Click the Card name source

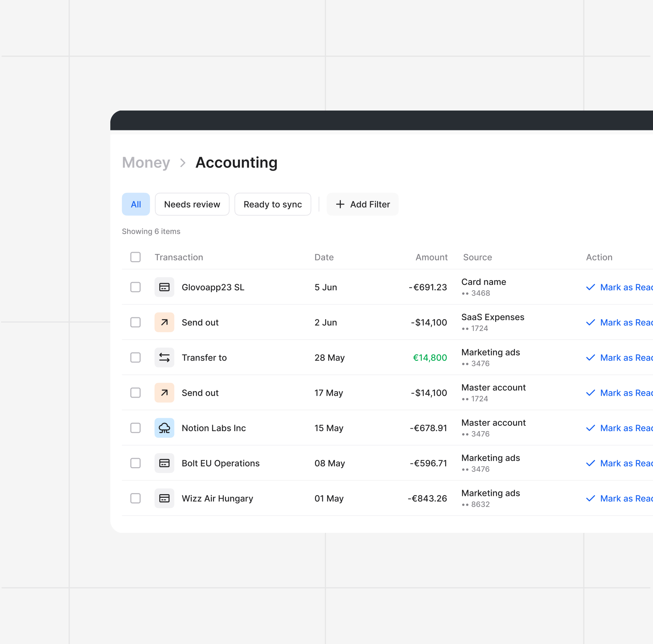tap(484, 282)
